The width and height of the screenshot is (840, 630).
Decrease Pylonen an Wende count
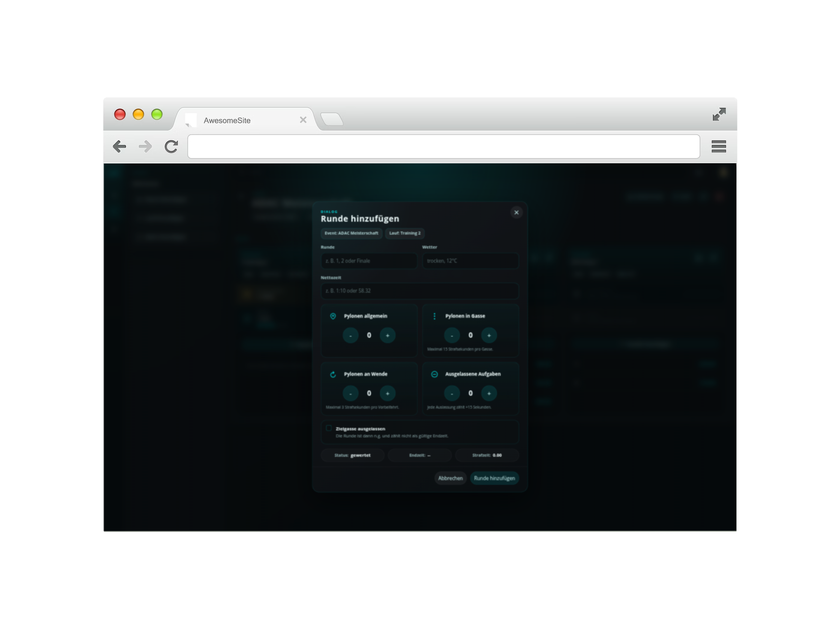[x=350, y=393]
